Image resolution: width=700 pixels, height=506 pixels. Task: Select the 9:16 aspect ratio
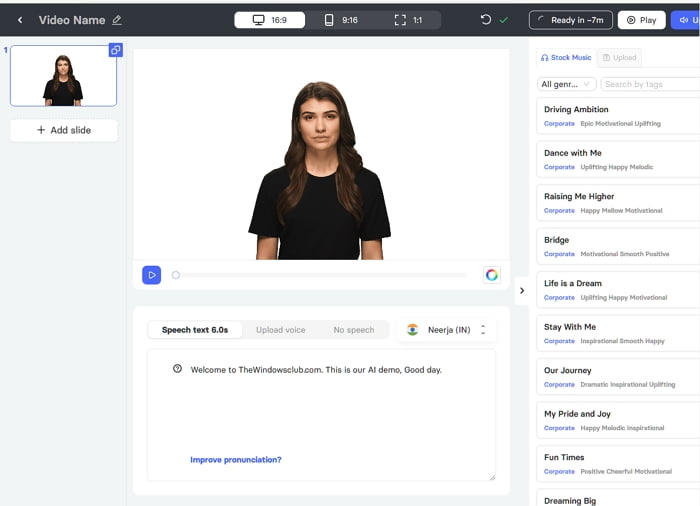coord(341,20)
